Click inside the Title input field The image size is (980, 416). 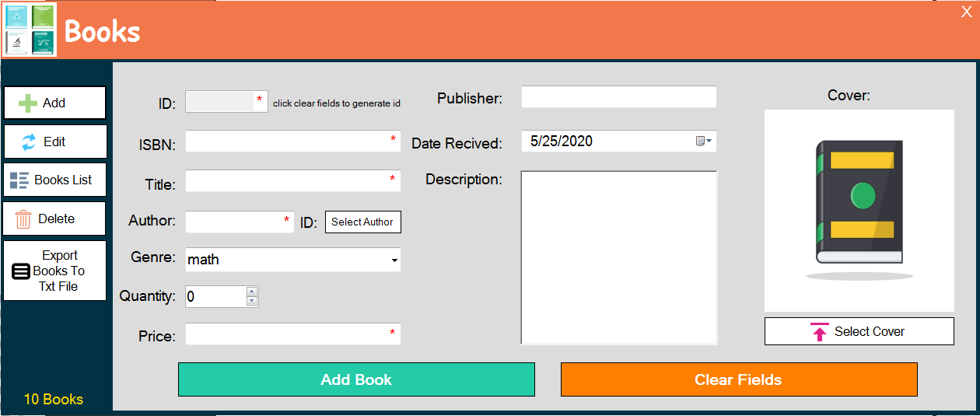(293, 181)
